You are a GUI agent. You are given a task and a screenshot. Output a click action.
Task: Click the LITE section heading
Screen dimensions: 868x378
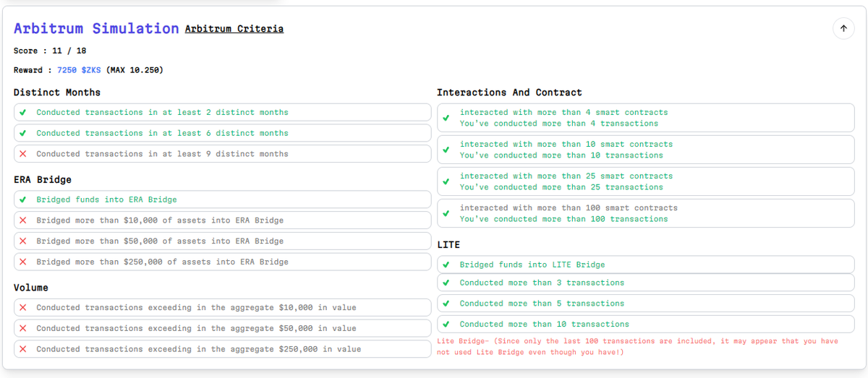click(448, 245)
